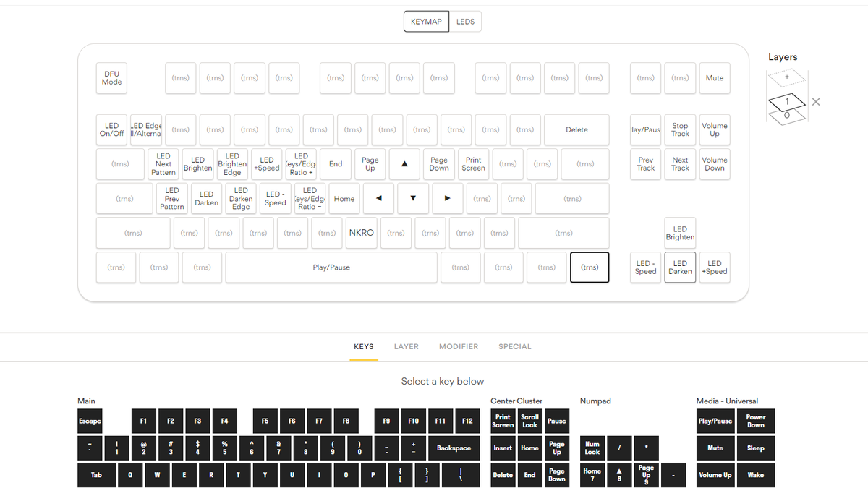Image resolution: width=868 pixels, height=488 pixels.
Task: Choose Power Down from Media Universal keys
Action: tap(755, 421)
